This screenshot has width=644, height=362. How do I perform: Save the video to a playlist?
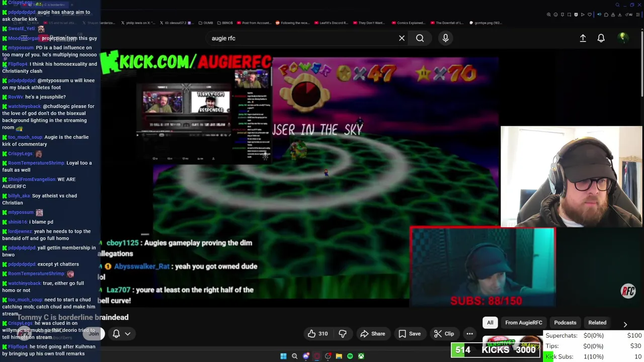point(409,333)
